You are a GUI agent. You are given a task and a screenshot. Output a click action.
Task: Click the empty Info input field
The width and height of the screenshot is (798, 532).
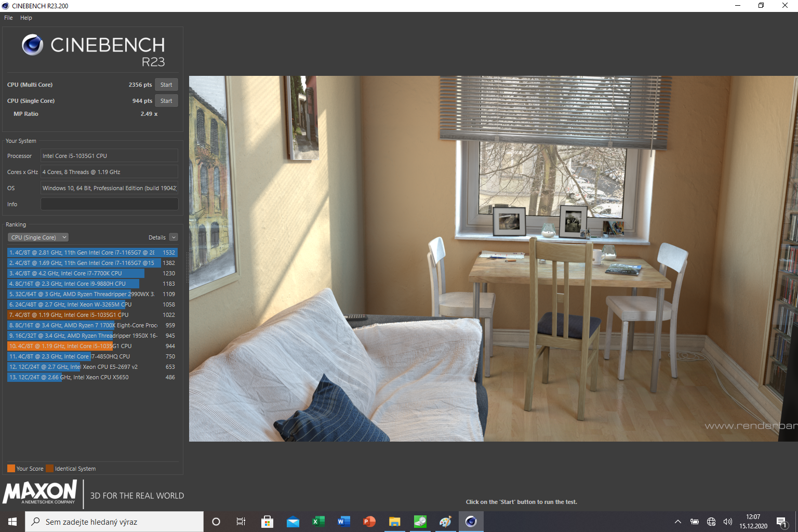109,204
